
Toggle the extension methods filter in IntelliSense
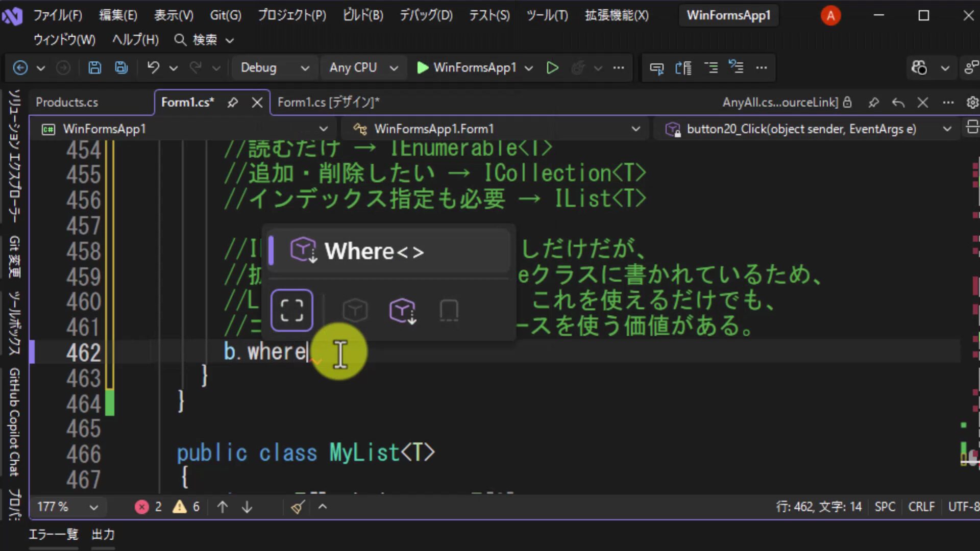pos(403,311)
